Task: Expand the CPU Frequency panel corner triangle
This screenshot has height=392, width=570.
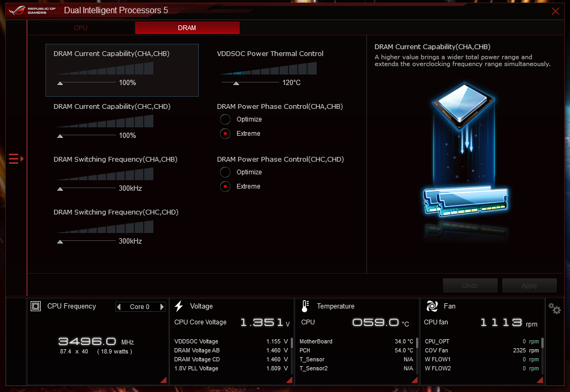Action: [163, 380]
